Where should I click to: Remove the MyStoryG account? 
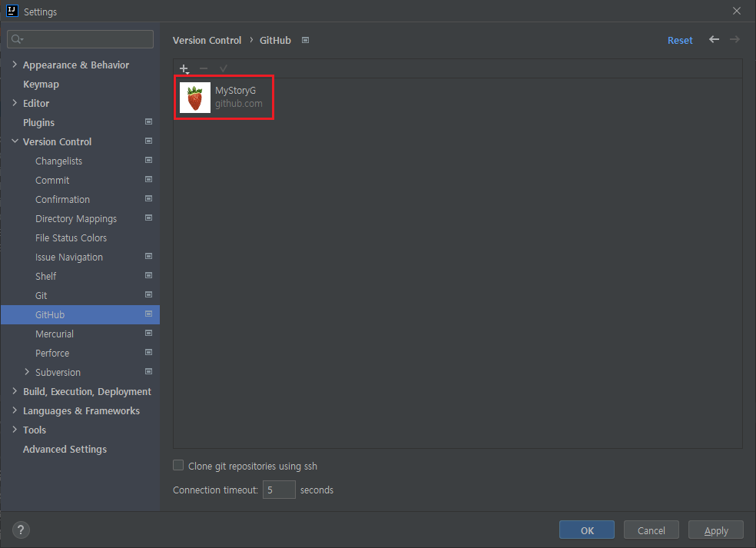coord(203,68)
